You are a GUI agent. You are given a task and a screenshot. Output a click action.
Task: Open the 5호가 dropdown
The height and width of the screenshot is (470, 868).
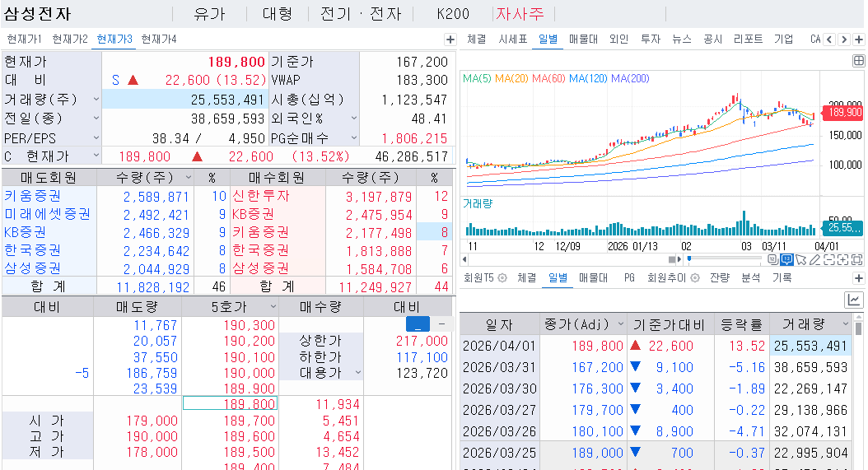pos(273,307)
